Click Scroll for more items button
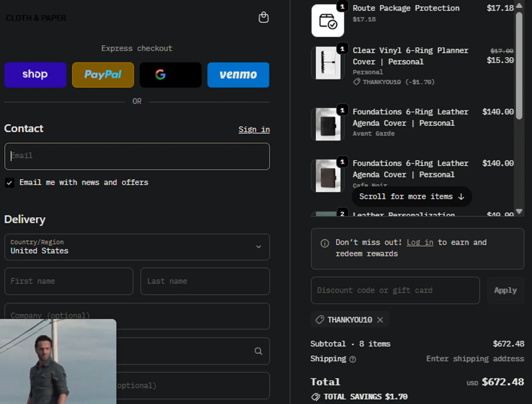This screenshot has height=404, width=532. [412, 196]
